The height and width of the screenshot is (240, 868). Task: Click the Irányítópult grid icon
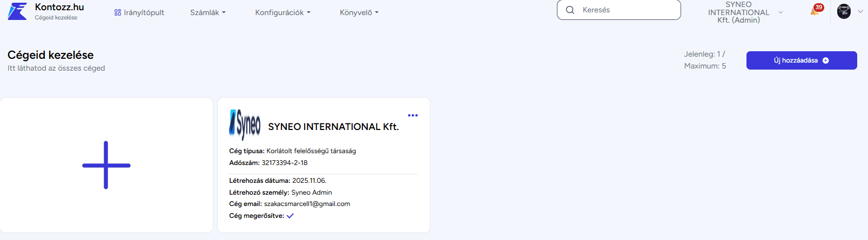pos(118,12)
